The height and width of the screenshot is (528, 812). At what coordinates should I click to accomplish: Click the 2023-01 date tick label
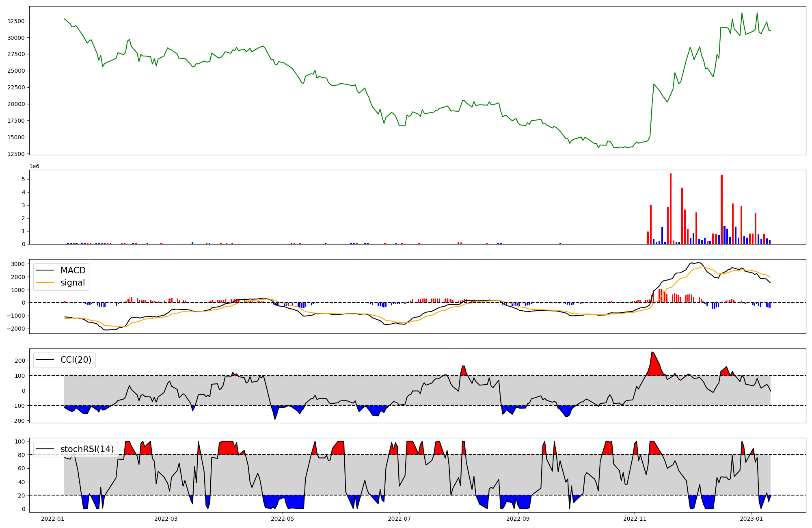[x=752, y=519]
